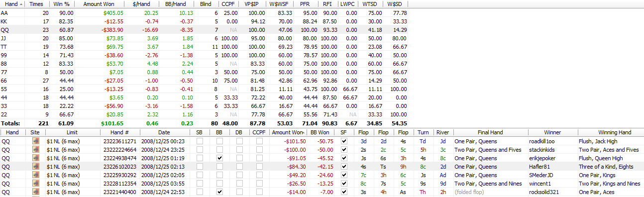The height and width of the screenshot is (197, 644).
Task: Click site icon for hand 23223611271
Action: pyautogui.click(x=35, y=141)
